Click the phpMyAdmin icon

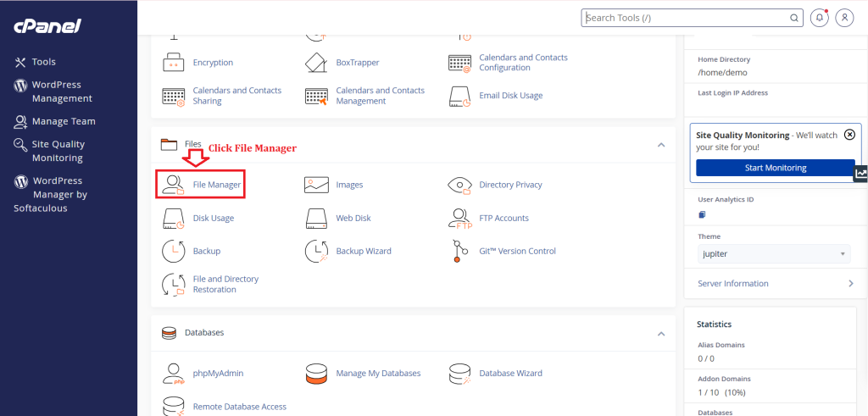click(173, 374)
